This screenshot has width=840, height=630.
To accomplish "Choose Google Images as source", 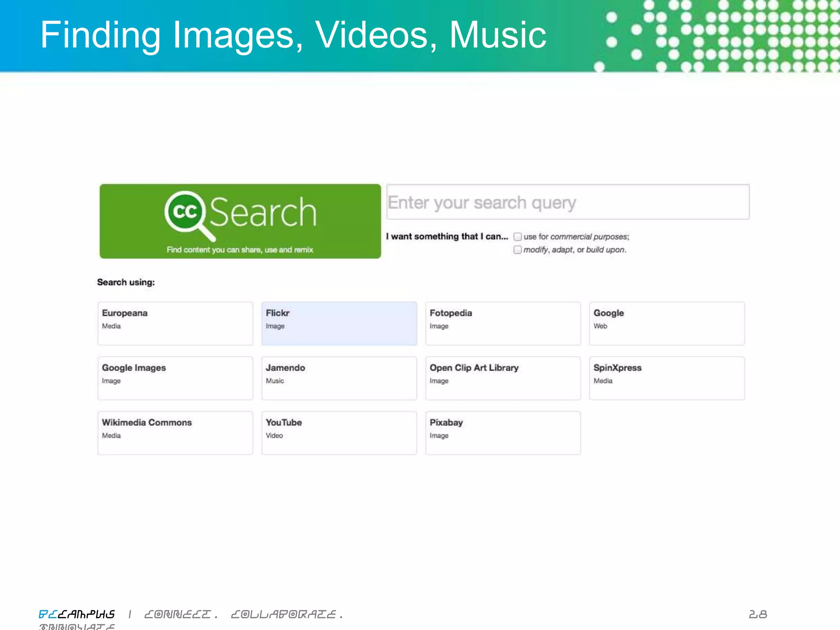I will [x=175, y=378].
